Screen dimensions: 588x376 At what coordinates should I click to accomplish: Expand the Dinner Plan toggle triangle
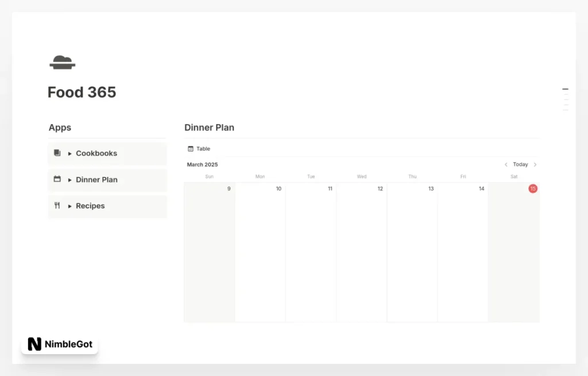70,180
